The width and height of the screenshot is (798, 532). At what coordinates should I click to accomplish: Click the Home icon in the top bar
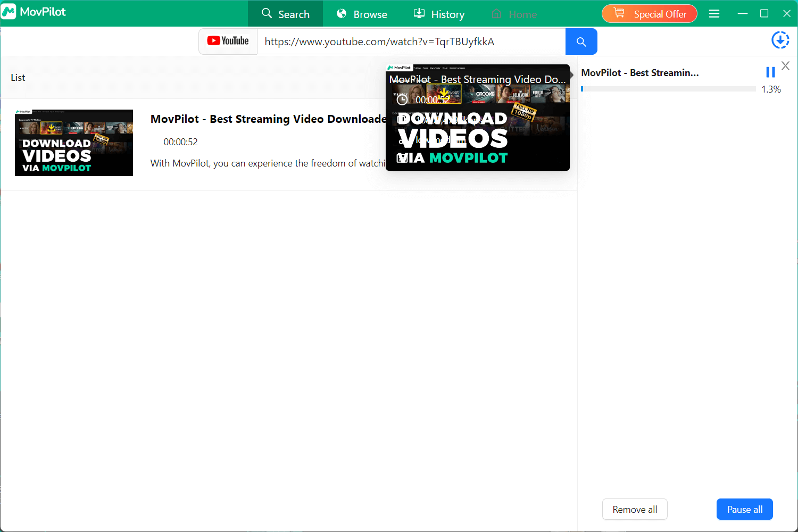[497, 14]
